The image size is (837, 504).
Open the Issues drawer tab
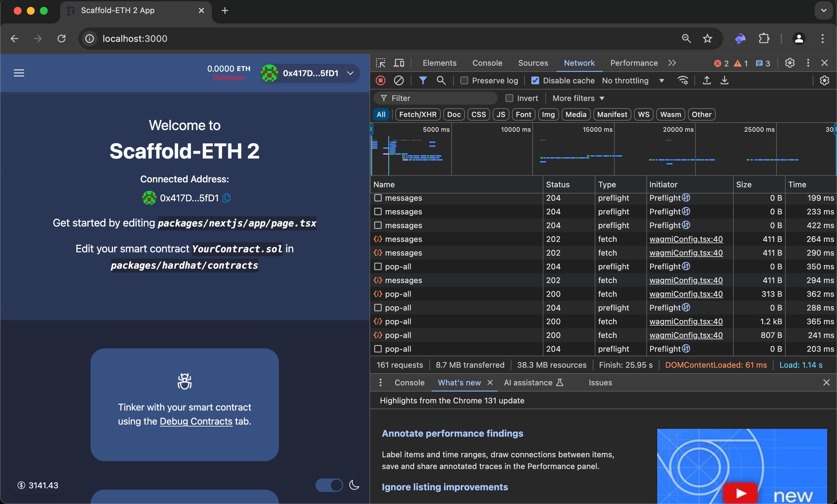(600, 382)
